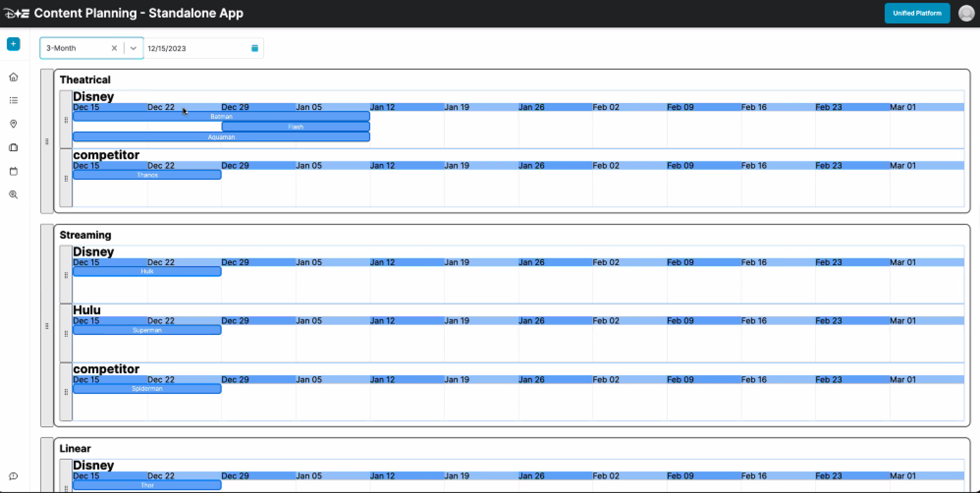Open the chat bubble sidebar icon
The height and width of the screenshot is (493, 980).
pyautogui.click(x=13, y=476)
